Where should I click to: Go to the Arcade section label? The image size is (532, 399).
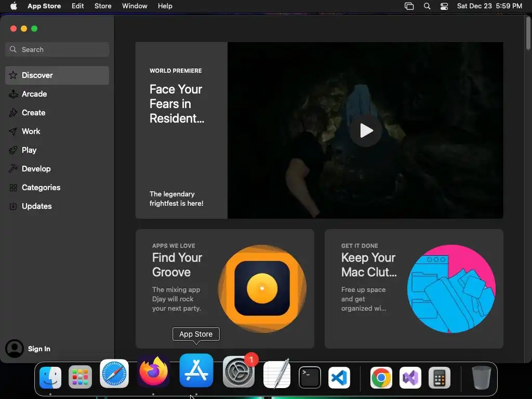tap(34, 94)
